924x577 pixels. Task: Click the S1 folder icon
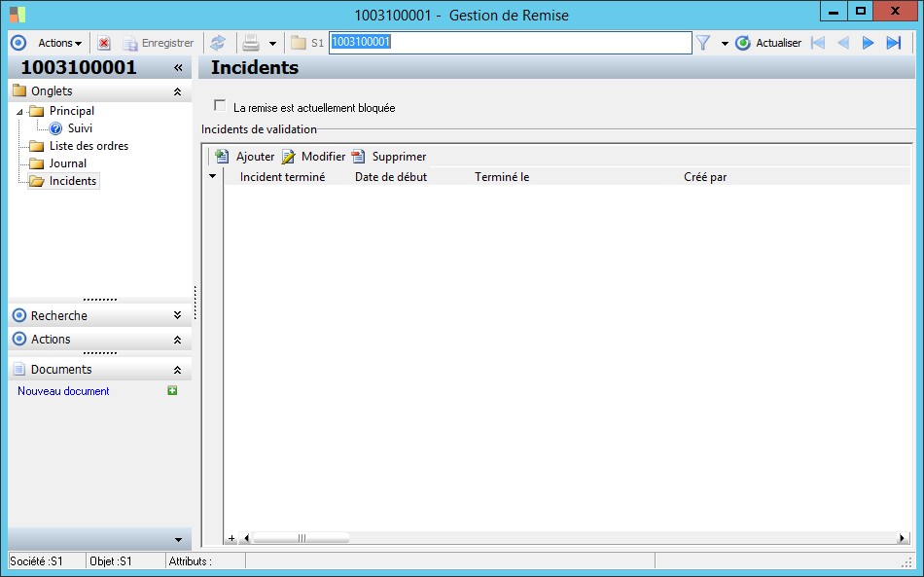tap(299, 43)
